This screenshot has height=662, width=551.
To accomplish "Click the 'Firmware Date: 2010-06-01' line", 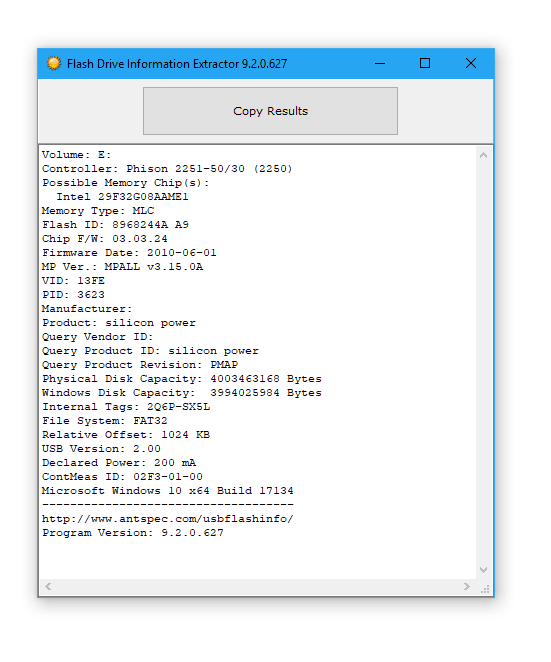I will [129, 252].
